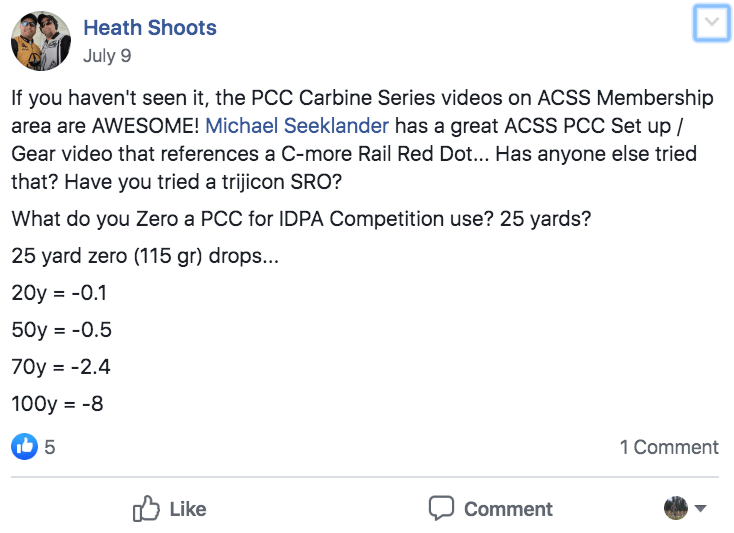Screen dimensions: 734x533
Task: Click the '70y = -2.4' drop line
Action: pos(61,367)
